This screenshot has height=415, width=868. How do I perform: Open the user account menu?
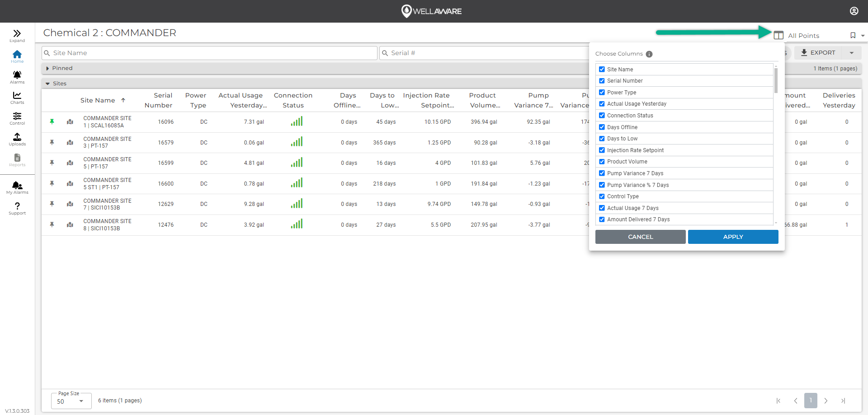[854, 11]
